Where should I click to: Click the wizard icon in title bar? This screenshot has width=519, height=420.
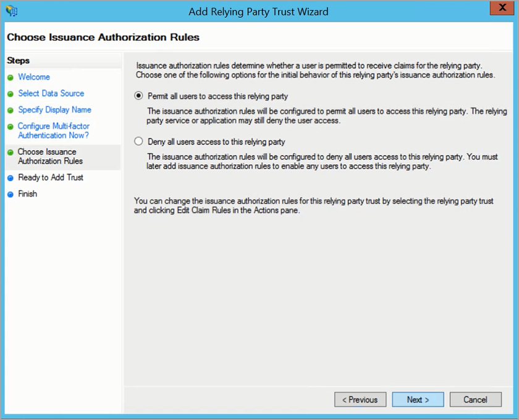11,11
